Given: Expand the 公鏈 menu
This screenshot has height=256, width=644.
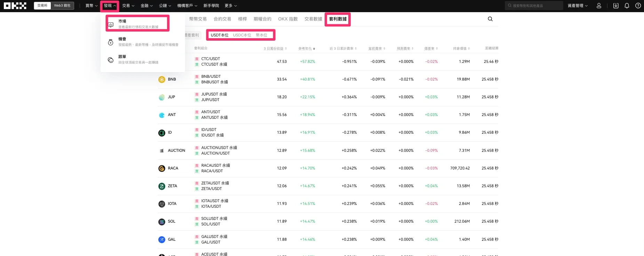Looking at the screenshot, I should click(x=165, y=6).
